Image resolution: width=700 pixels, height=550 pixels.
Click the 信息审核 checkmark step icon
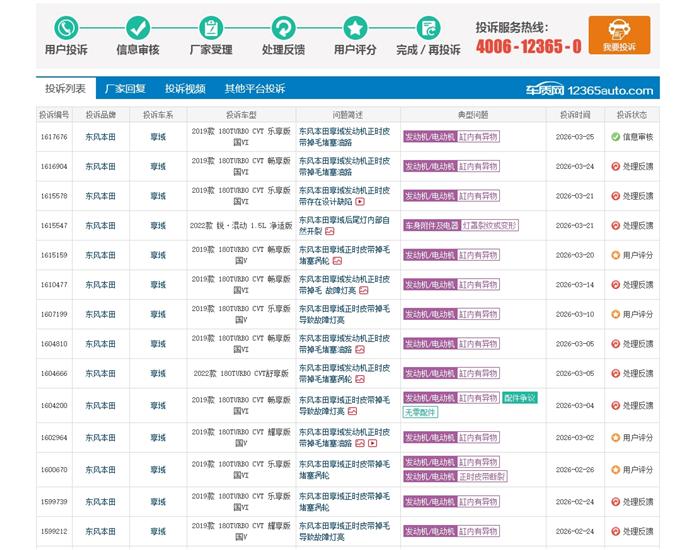click(x=138, y=28)
